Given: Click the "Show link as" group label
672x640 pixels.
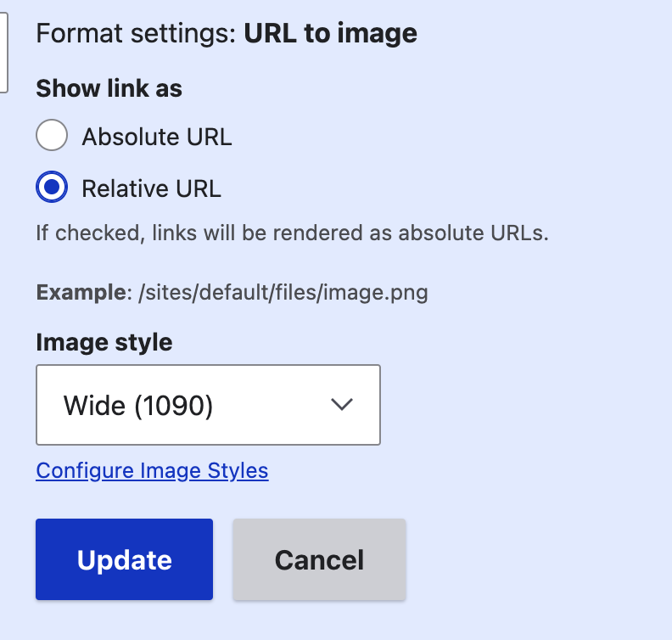Looking at the screenshot, I should [x=109, y=88].
